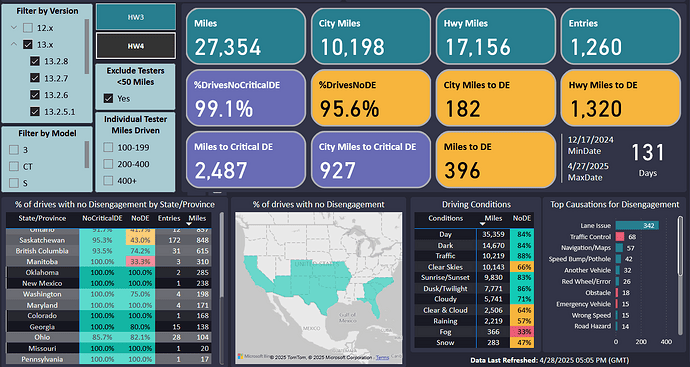This screenshot has width=690, height=367.
Task: Click the Lane Issue bar in chart
Action: pos(637,225)
